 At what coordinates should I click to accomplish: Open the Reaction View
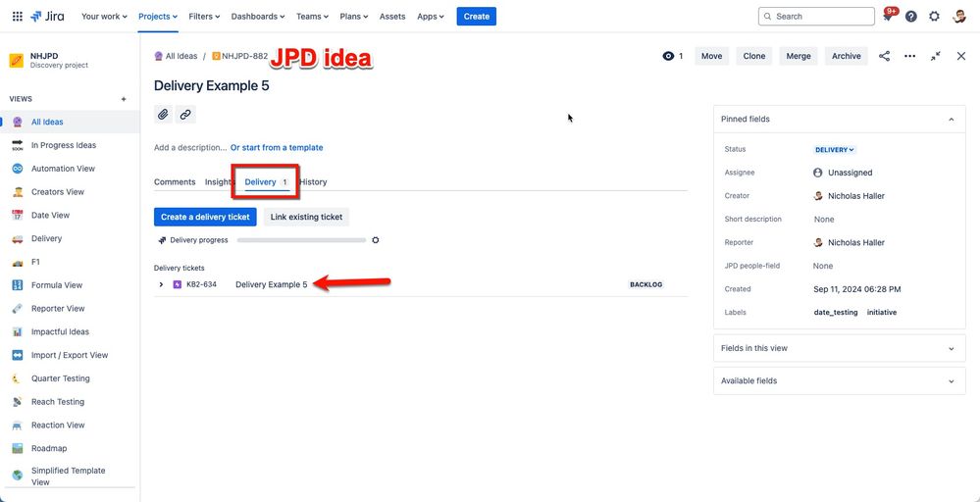(70, 425)
